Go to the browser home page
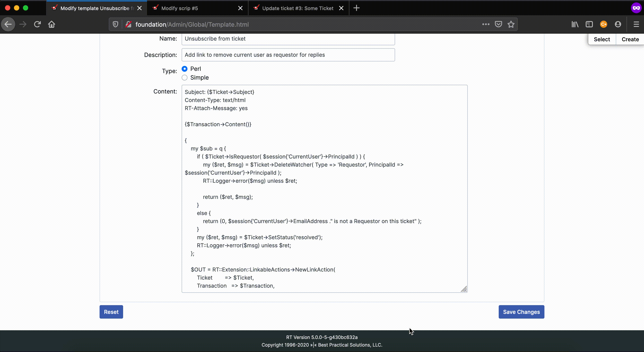The width and height of the screenshot is (644, 352). pyautogui.click(x=52, y=24)
